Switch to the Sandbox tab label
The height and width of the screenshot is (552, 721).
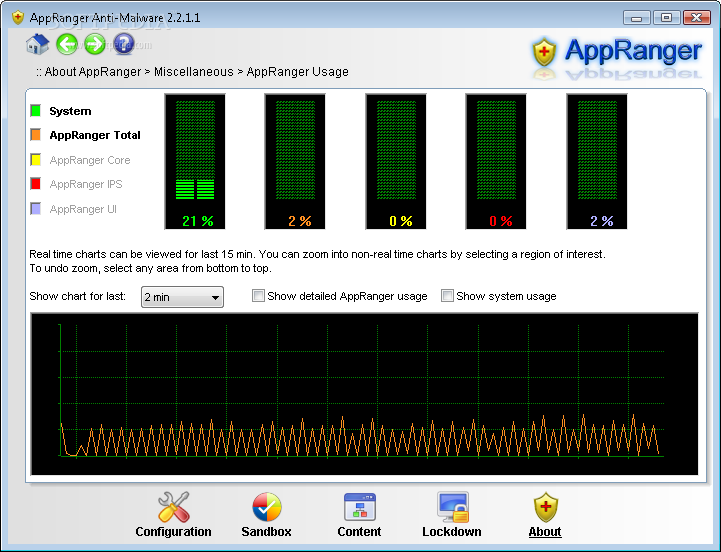tap(267, 532)
